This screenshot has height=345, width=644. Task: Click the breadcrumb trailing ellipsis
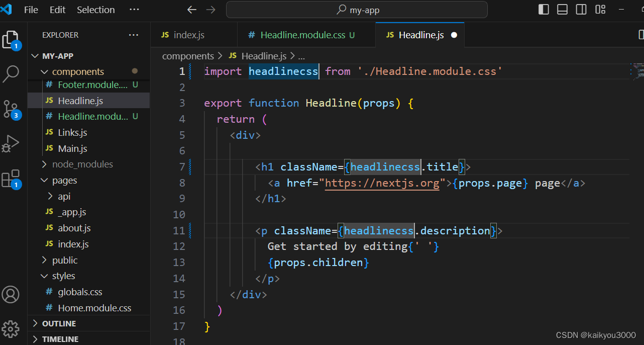coord(301,56)
